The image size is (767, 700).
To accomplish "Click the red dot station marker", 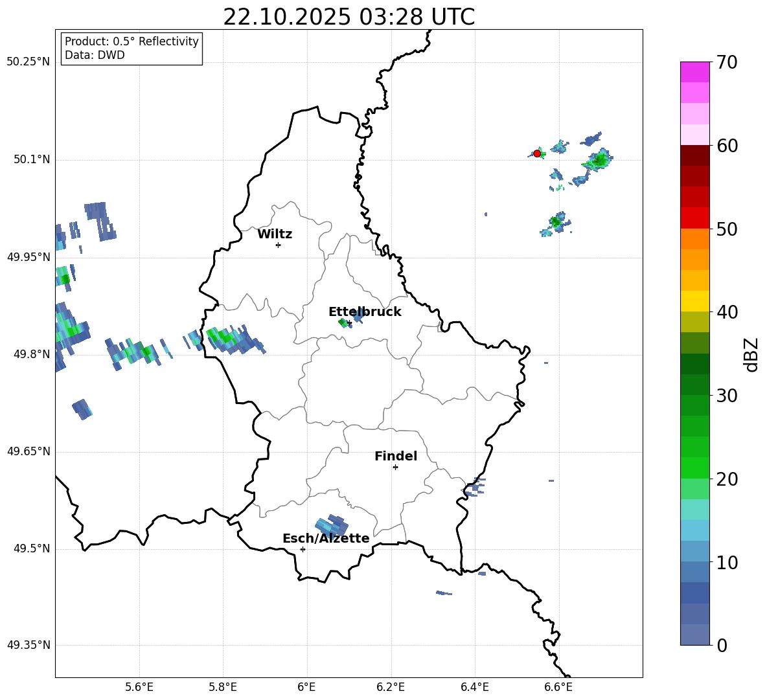I will pyautogui.click(x=537, y=153).
